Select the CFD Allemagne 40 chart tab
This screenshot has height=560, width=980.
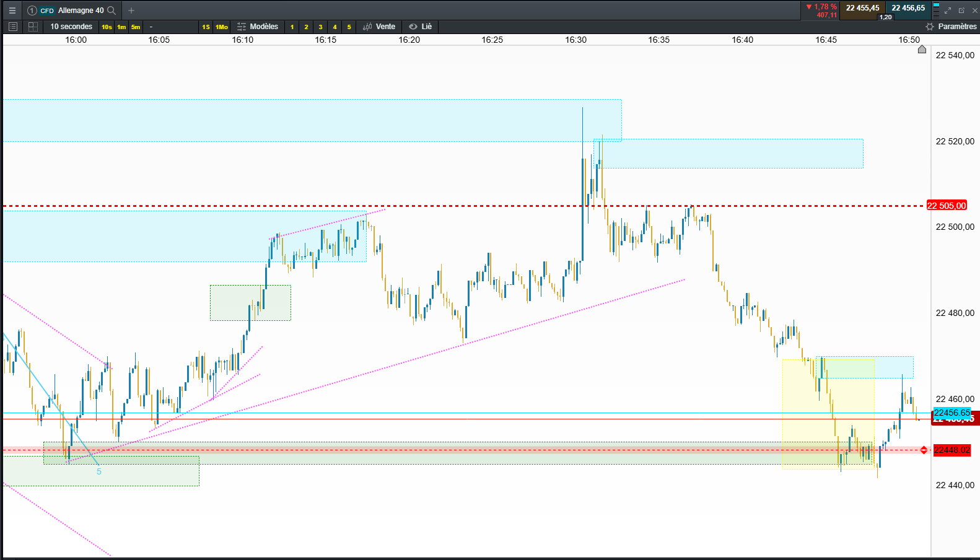click(x=72, y=11)
